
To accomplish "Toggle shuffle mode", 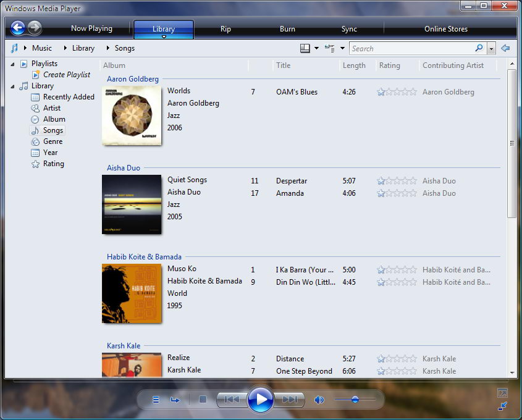I will [x=156, y=400].
